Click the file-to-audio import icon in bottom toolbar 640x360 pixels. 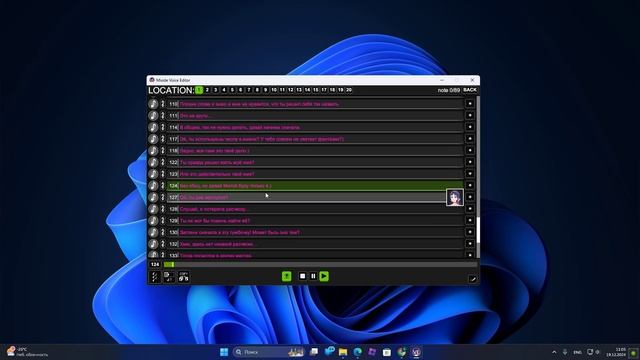point(169,277)
